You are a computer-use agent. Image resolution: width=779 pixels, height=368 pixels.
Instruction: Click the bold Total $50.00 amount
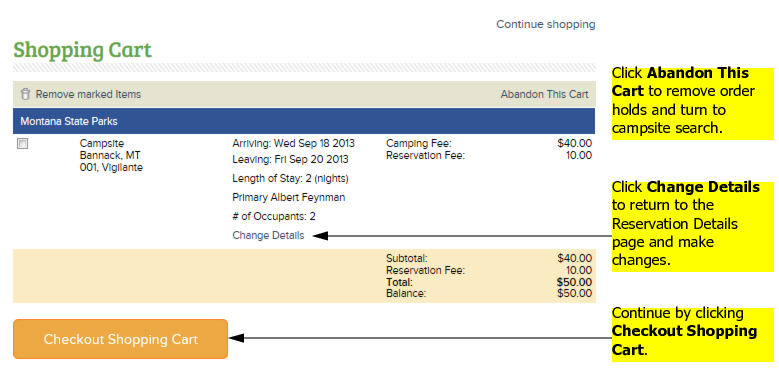tap(575, 282)
